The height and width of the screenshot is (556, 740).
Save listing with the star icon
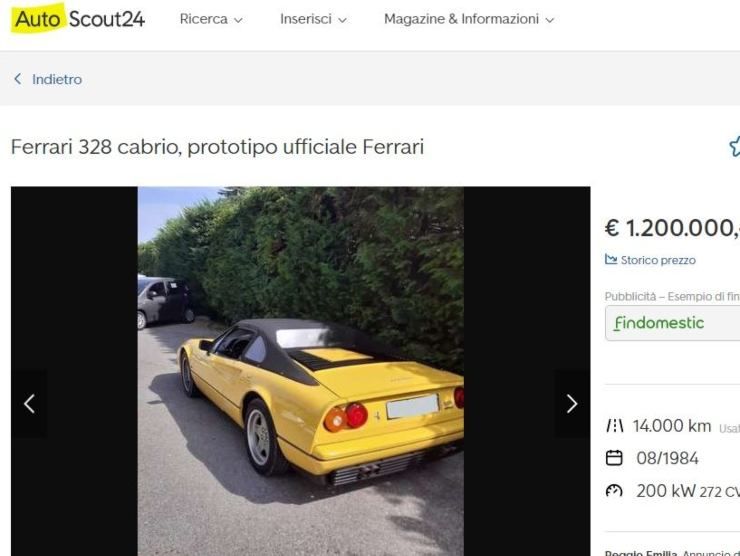pyautogui.click(x=734, y=146)
